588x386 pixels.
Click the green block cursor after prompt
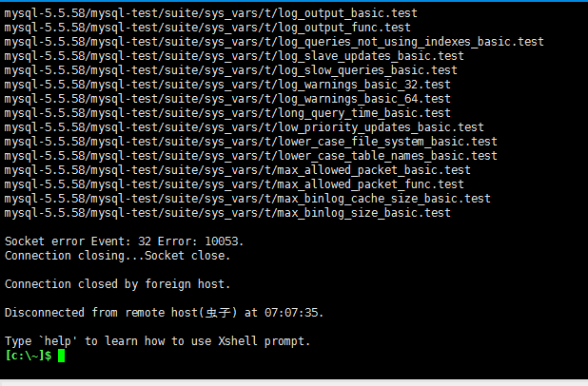(x=61, y=356)
